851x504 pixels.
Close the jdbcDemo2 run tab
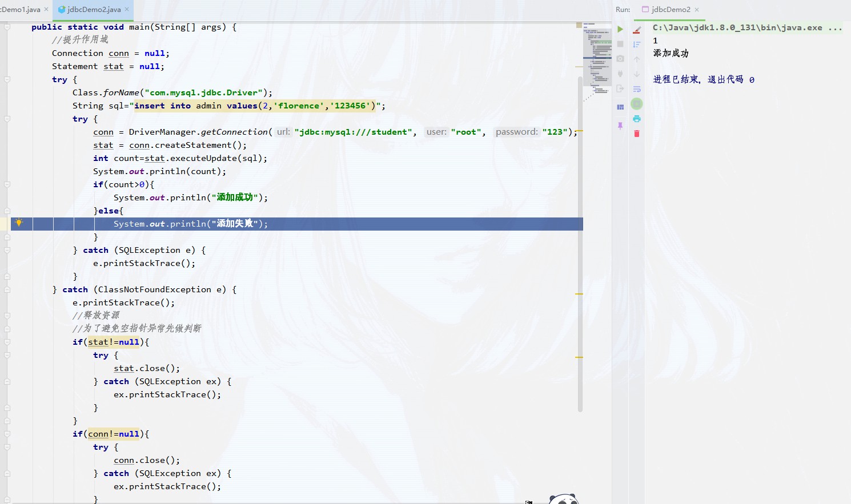click(x=697, y=9)
